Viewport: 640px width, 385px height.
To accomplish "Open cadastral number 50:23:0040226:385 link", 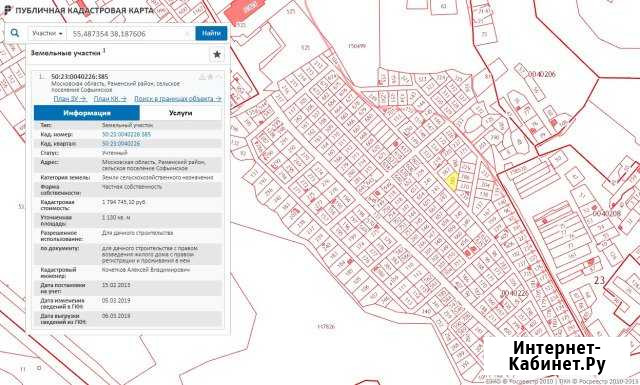I will pyautogui.click(x=126, y=134).
